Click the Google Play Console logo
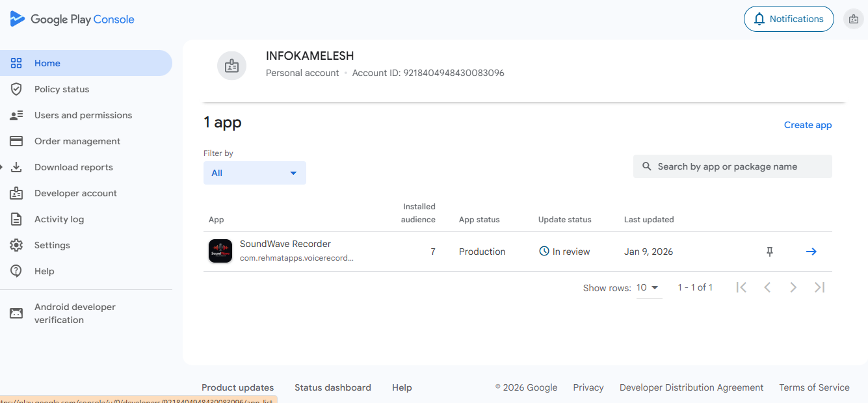This screenshot has width=868, height=403. [x=72, y=19]
